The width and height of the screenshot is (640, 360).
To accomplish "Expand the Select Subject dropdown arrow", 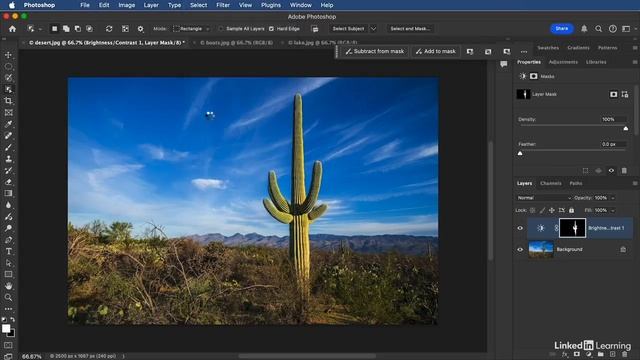I will point(373,29).
